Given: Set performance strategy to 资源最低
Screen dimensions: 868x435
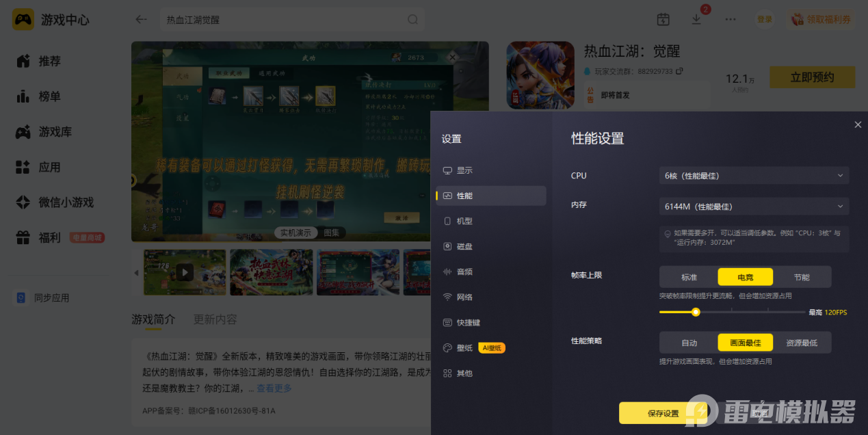Looking at the screenshot, I should [x=802, y=343].
